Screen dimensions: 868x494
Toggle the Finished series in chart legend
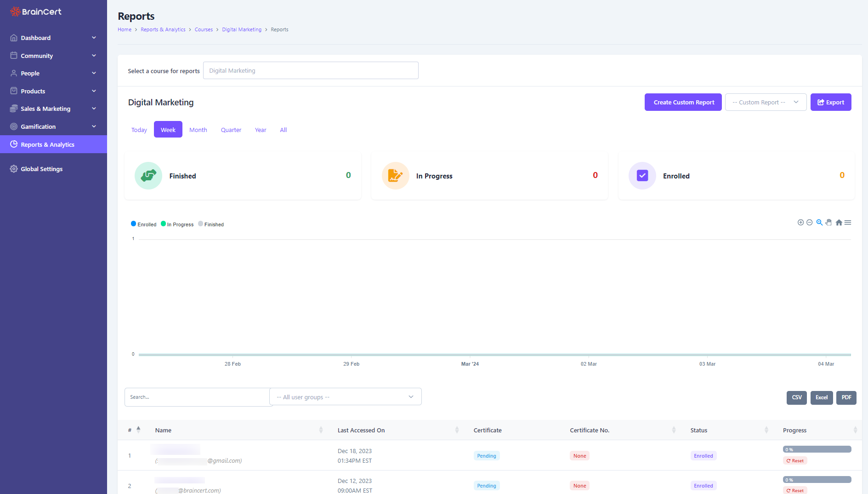211,224
